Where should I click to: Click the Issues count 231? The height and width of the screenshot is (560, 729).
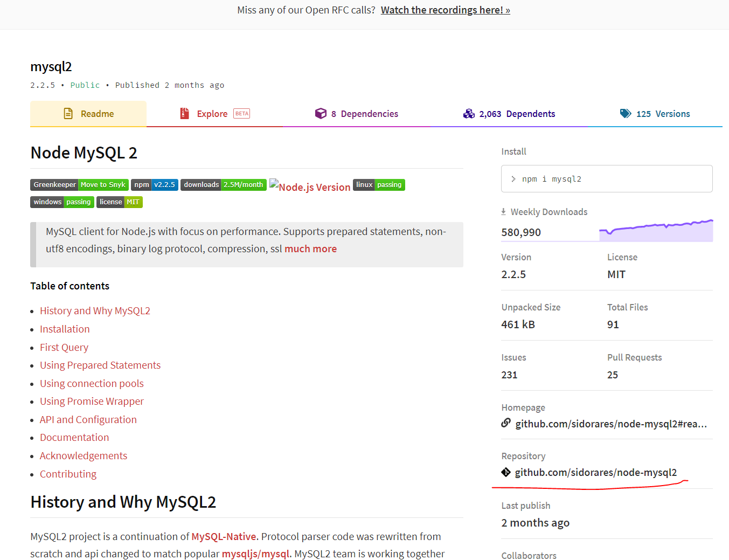pos(509,375)
